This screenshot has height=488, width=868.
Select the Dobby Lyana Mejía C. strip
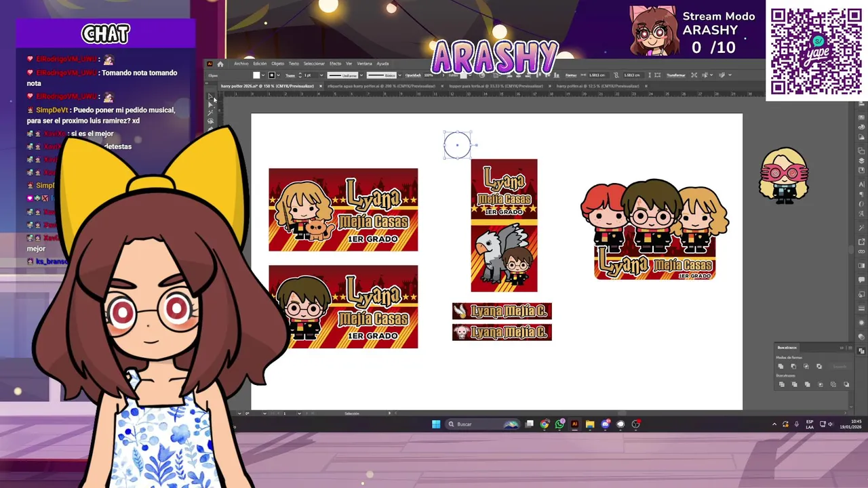pyautogui.click(x=502, y=332)
